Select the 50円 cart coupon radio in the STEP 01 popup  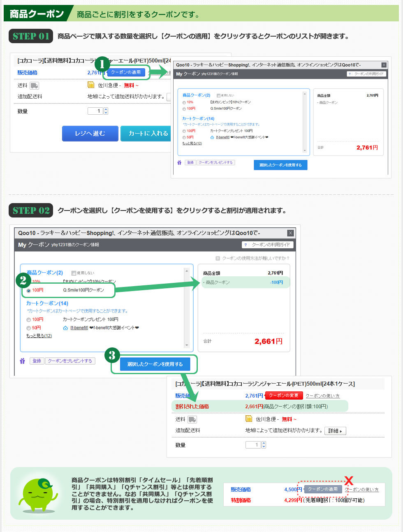(x=184, y=138)
